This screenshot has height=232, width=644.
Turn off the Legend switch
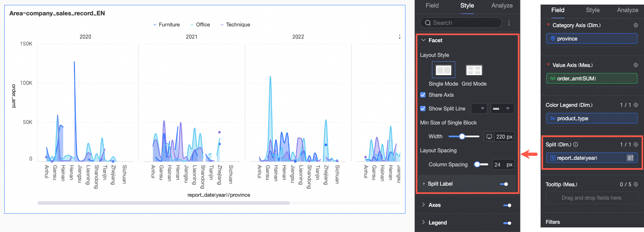point(507,223)
